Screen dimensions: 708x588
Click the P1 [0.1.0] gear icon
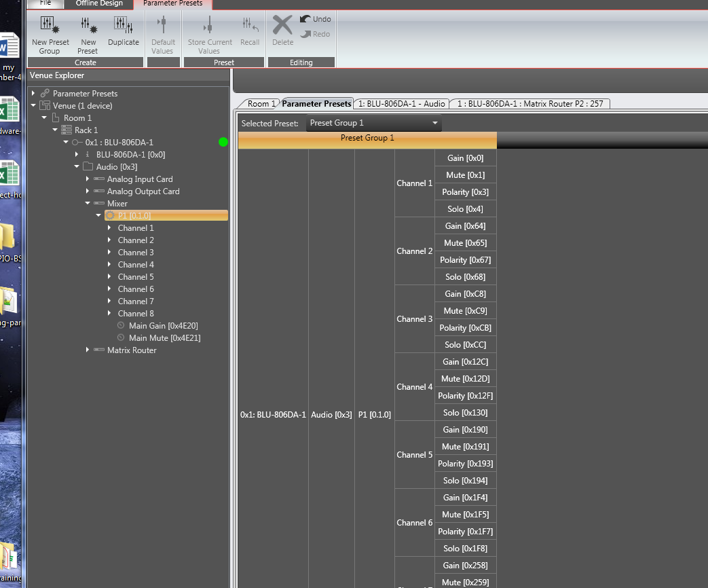point(110,215)
